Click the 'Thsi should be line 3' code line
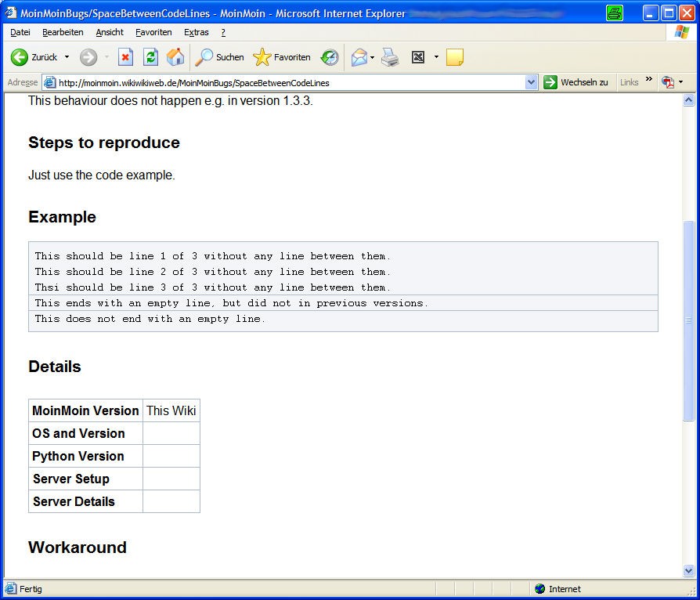This screenshot has width=700, height=600. coord(212,287)
